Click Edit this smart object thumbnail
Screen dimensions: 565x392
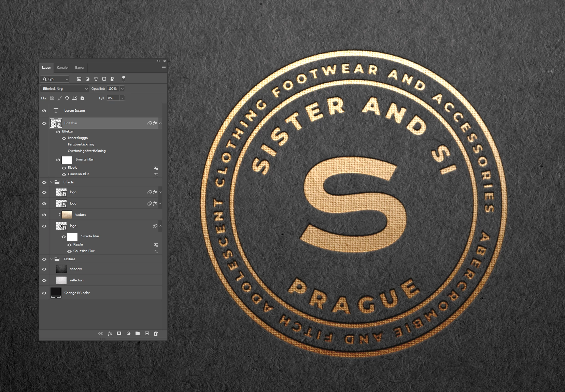tap(56, 123)
